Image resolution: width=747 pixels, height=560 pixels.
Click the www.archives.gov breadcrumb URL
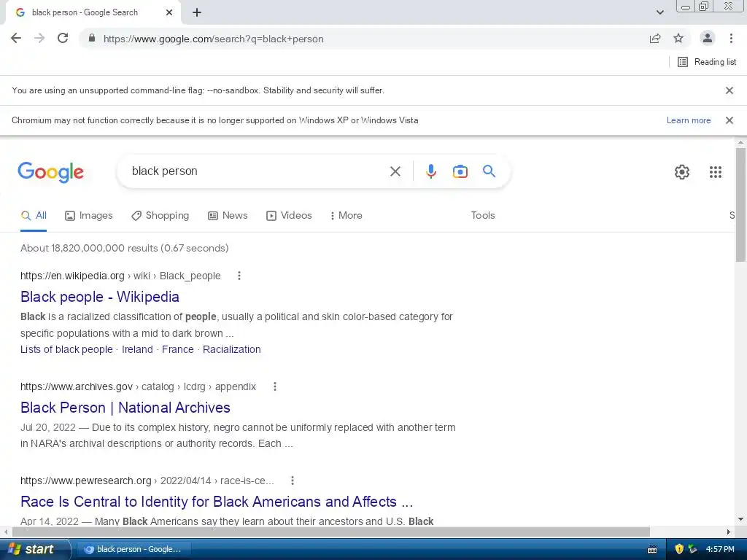click(x=138, y=386)
